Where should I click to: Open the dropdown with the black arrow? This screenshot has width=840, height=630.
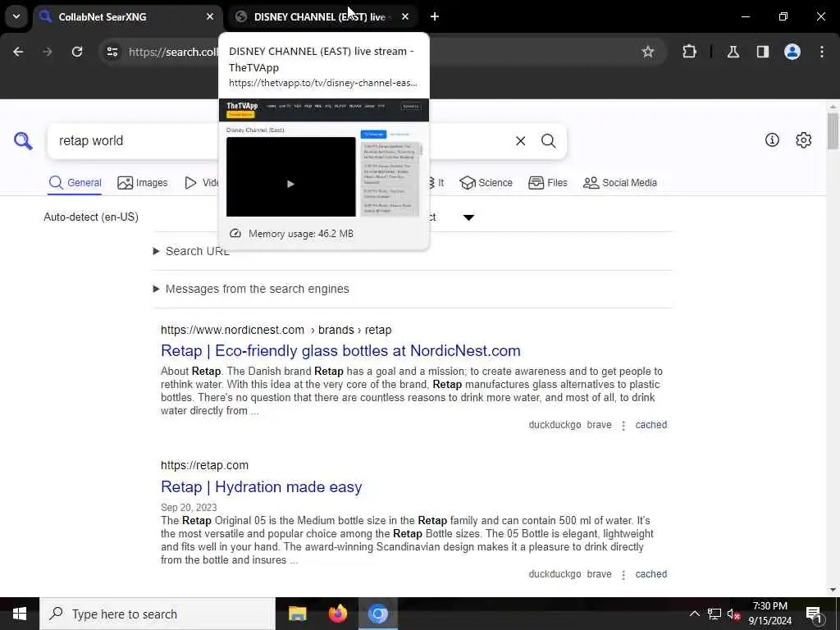[468, 217]
